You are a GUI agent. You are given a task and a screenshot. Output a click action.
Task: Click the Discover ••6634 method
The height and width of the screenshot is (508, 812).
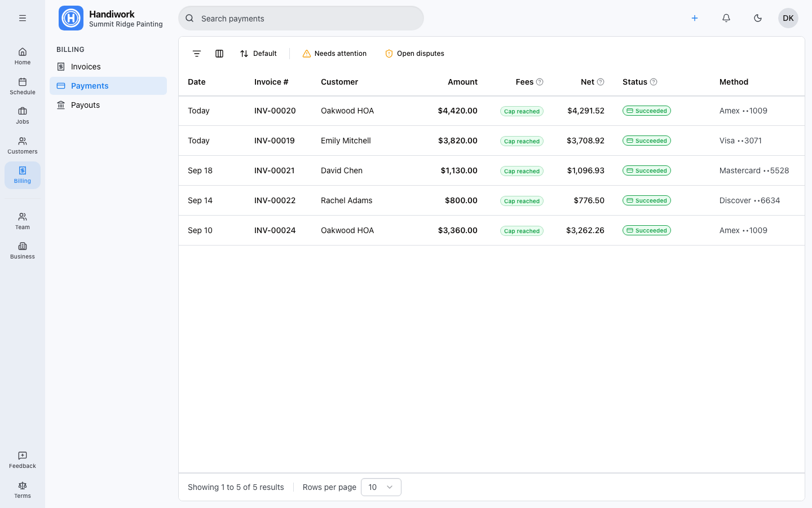point(750,200)
